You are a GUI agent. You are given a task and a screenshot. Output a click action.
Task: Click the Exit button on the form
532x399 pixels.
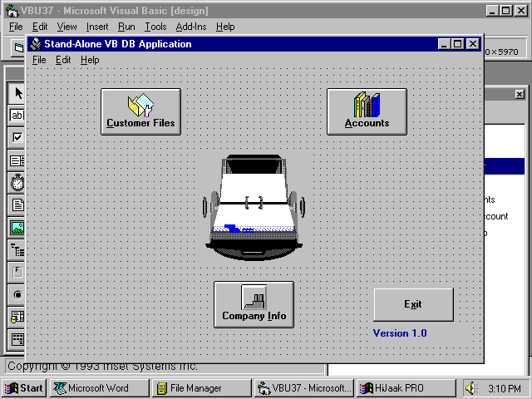click(x=413, y=304)
